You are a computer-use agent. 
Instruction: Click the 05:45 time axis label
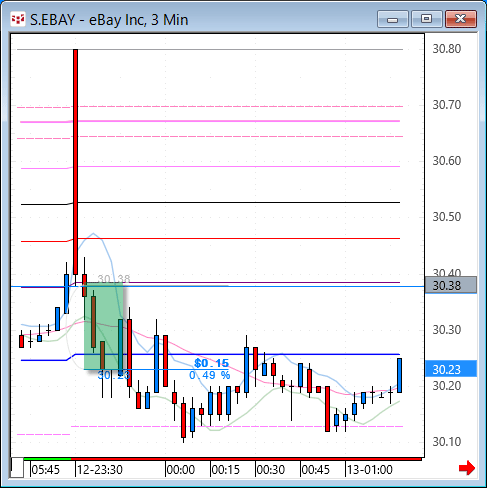(x=46, y=470)
